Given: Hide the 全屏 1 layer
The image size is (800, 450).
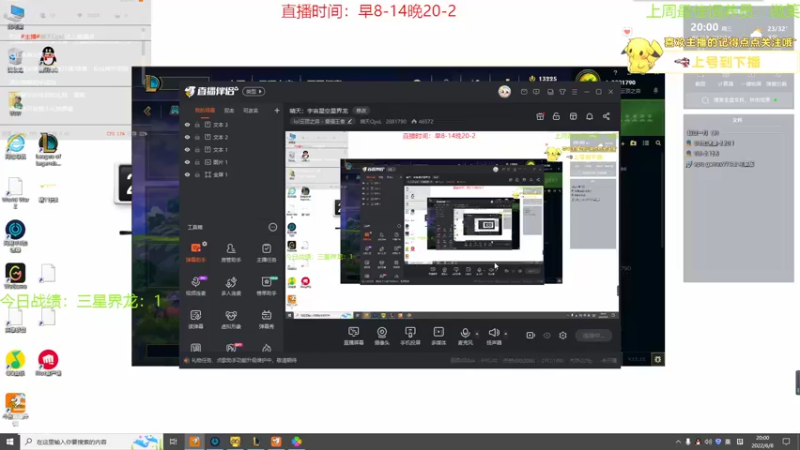Looking at the screenshot, I should [x=187, y=174].
